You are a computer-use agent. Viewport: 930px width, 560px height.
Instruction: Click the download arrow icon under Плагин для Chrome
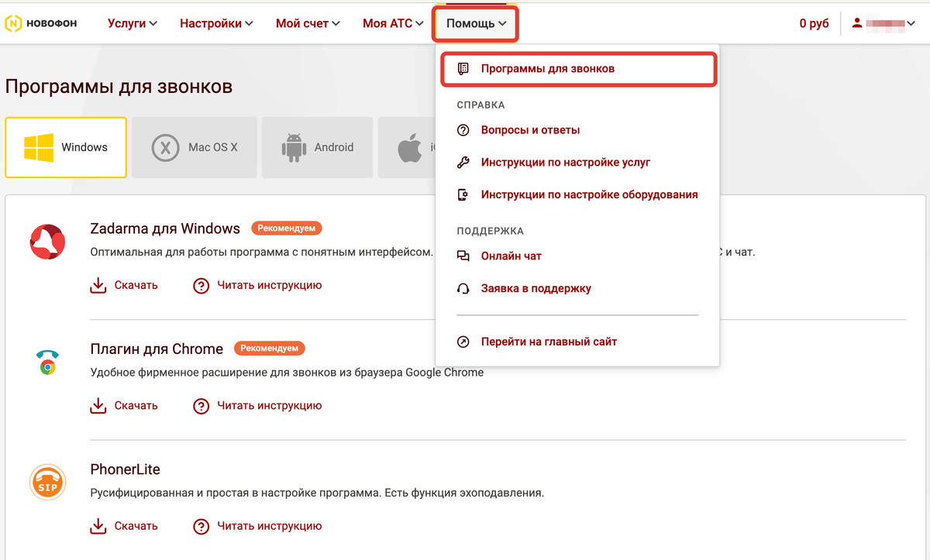[98, 405]
